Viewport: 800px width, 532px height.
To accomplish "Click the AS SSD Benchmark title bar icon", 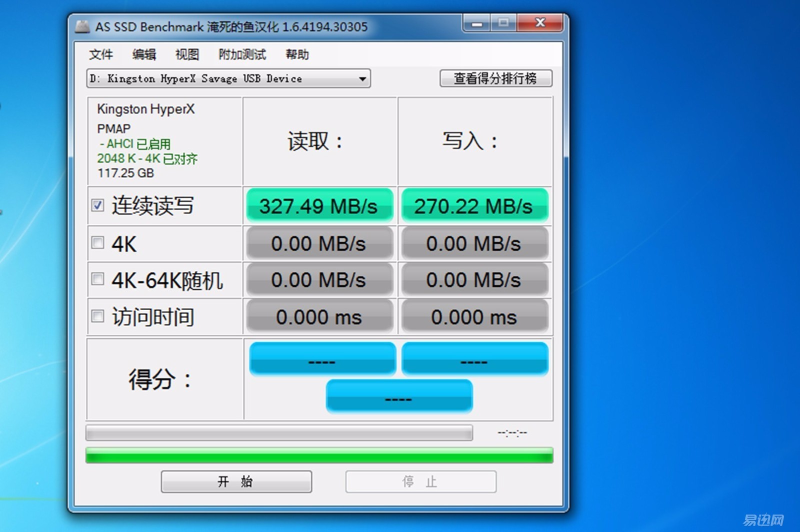I will tap(82, 26).
